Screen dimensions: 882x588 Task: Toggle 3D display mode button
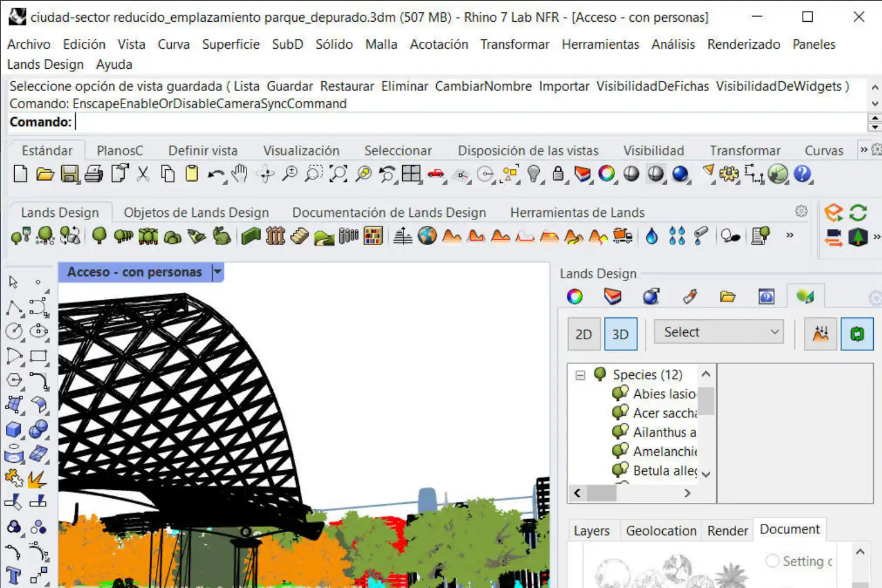coord(620,334)
